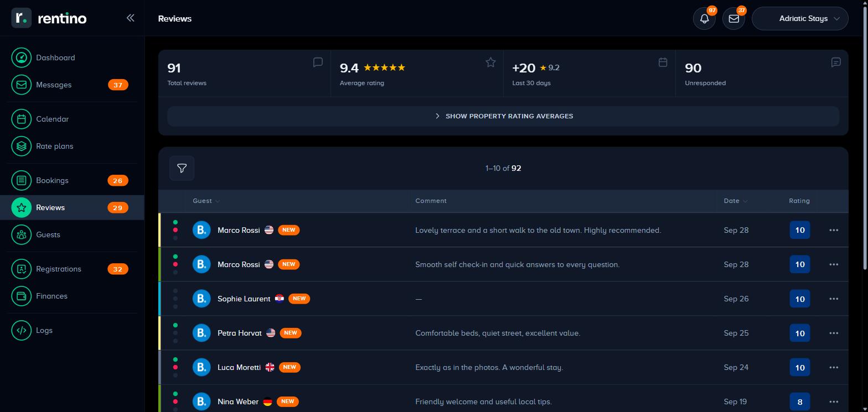Open more options for Sophie Laurent review
The image size is (868, 412).
pos(834,299)
